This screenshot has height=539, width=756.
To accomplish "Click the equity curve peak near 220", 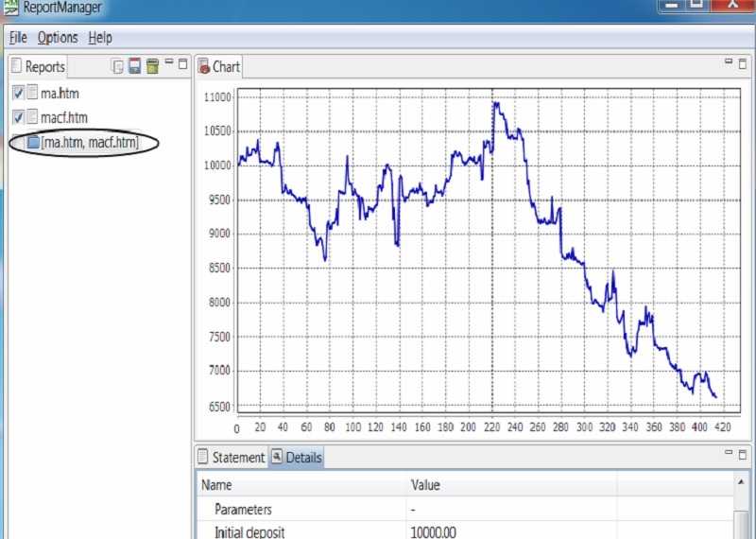I will click(496, 103).
